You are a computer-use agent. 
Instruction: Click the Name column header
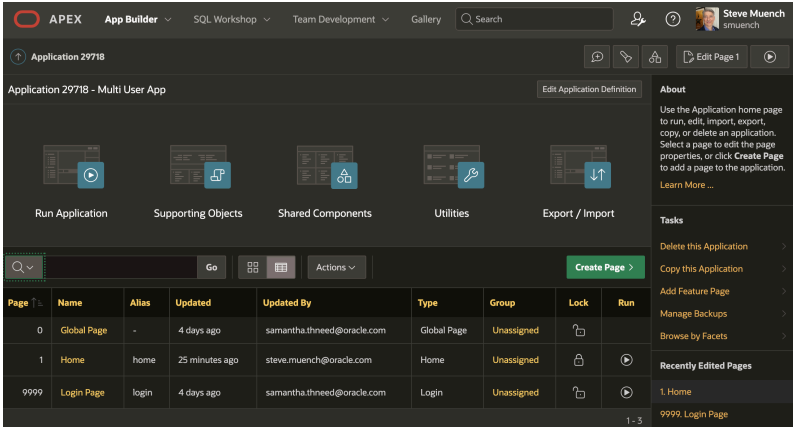70,303
